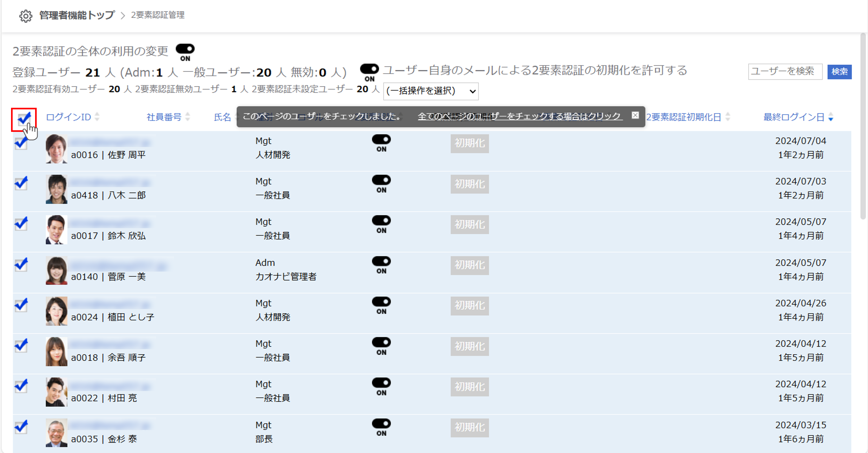
Task: Toggle off the email-based 2FA reset permission
Action: pyautogui.click(x=369, y=69)
